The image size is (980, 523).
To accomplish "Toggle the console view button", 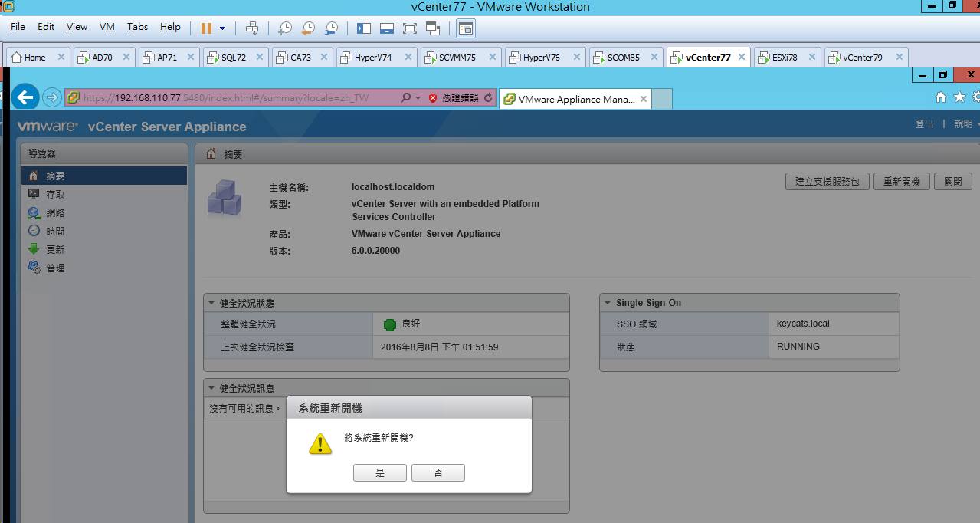I will [x=466, y=28].
